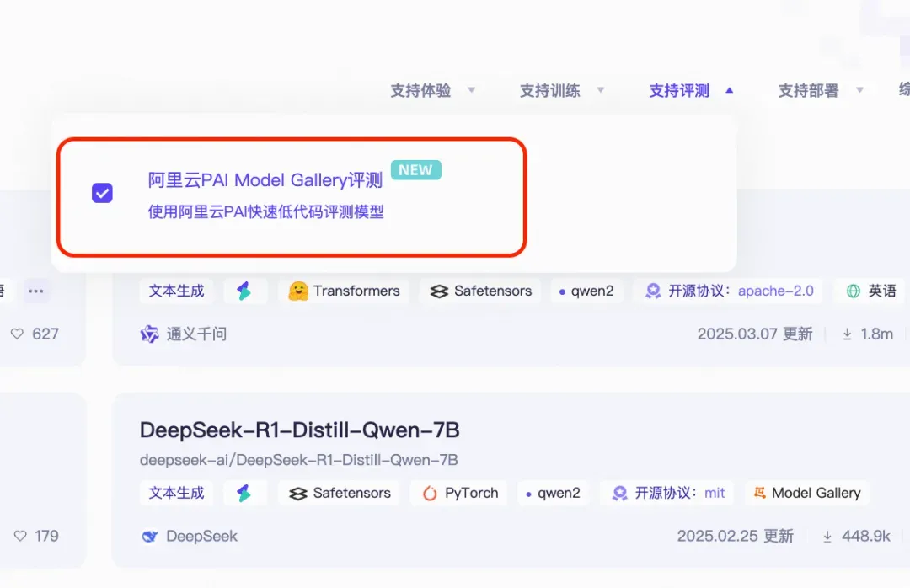Uncheck the 阿里云PAI Model Gallery评测 checkbox

point(102,193)
